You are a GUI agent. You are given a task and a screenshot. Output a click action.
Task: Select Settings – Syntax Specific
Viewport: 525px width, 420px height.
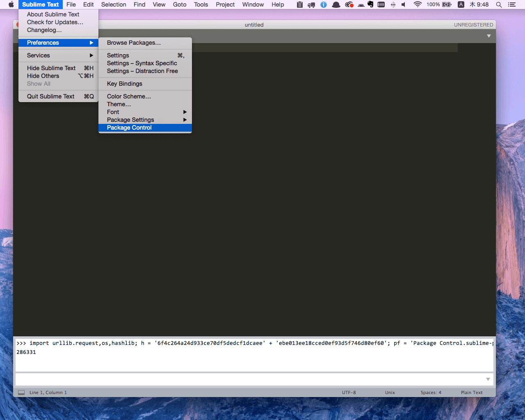click(145, 63)
